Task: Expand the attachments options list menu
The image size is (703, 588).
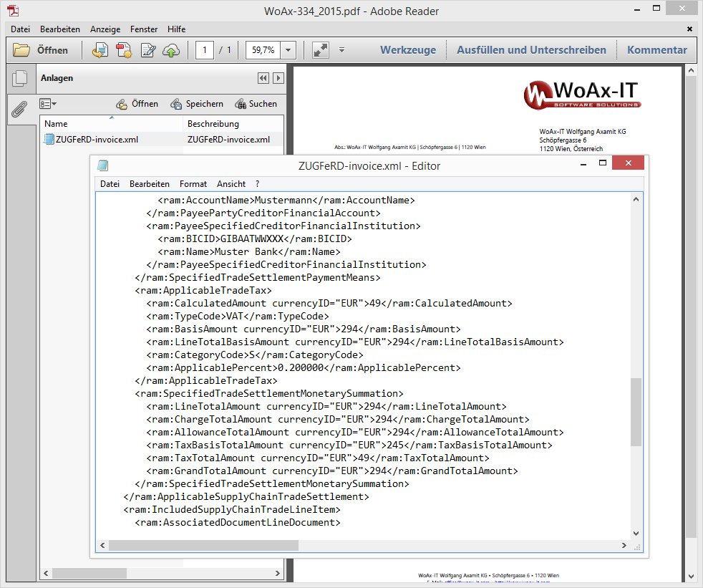Action: (48, 104)
